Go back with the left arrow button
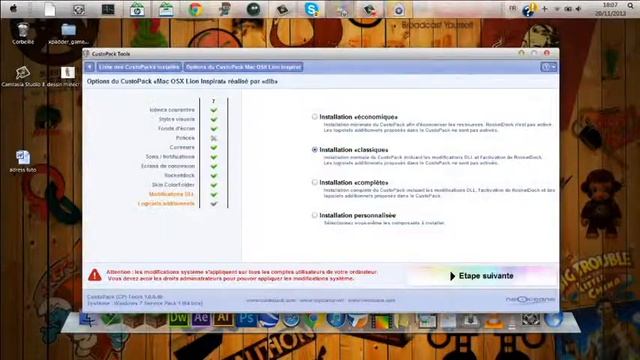The image size is (640, 360). 89,67
